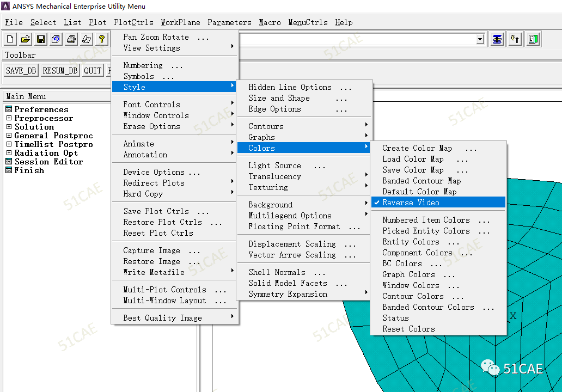Open the File menu
Screen dimensions: 562x392
point(14,22)
